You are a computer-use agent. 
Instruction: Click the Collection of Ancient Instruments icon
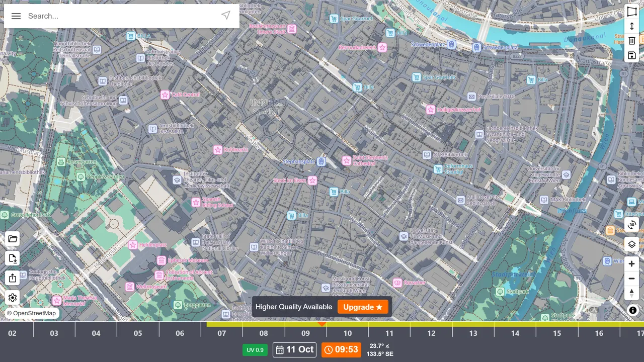point(159,275)
